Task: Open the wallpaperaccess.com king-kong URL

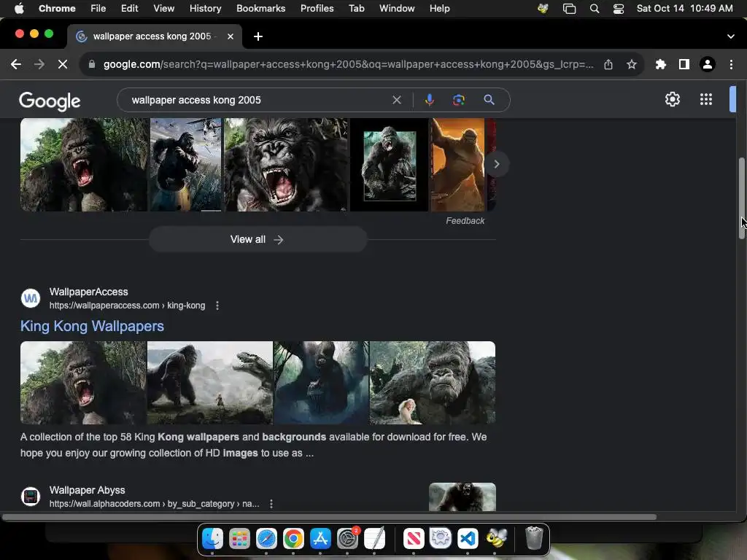Action: 127,306
